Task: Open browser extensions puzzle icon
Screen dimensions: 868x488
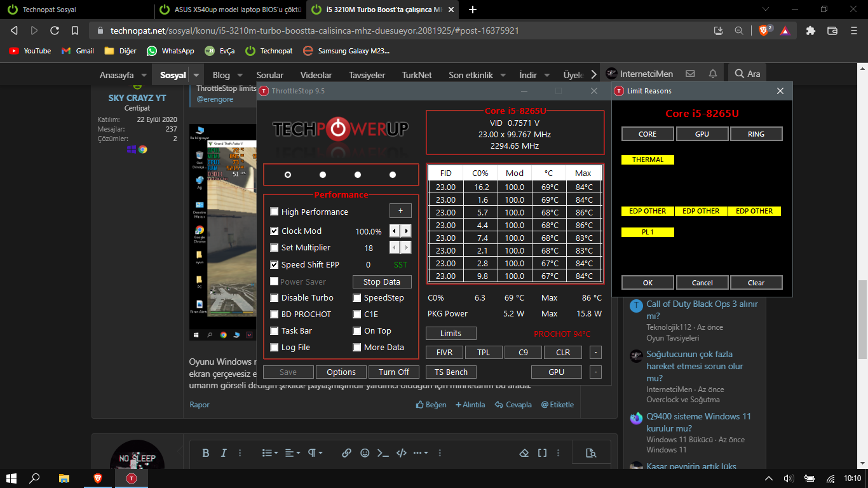Action: [x=810, y=30]
